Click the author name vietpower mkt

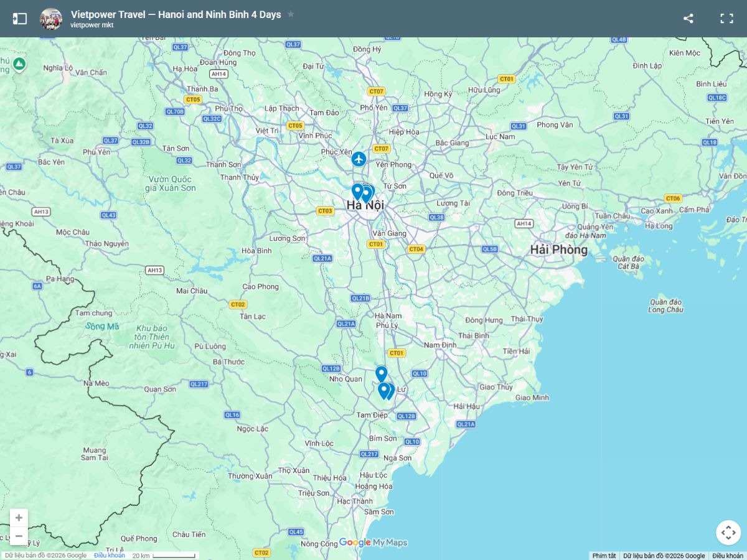pos(92,26)
